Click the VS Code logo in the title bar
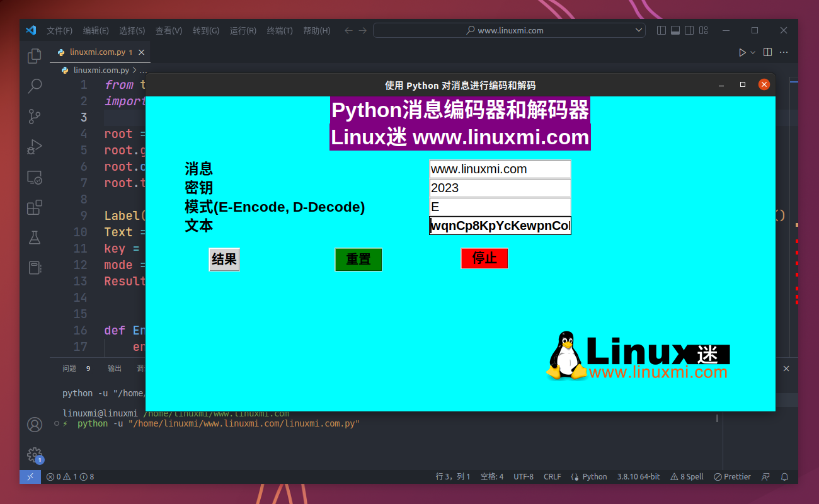 point(31,30)
